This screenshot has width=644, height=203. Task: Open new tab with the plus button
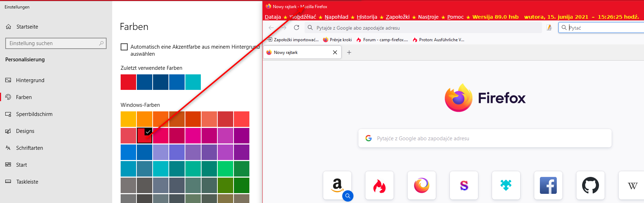click(349, 53)
